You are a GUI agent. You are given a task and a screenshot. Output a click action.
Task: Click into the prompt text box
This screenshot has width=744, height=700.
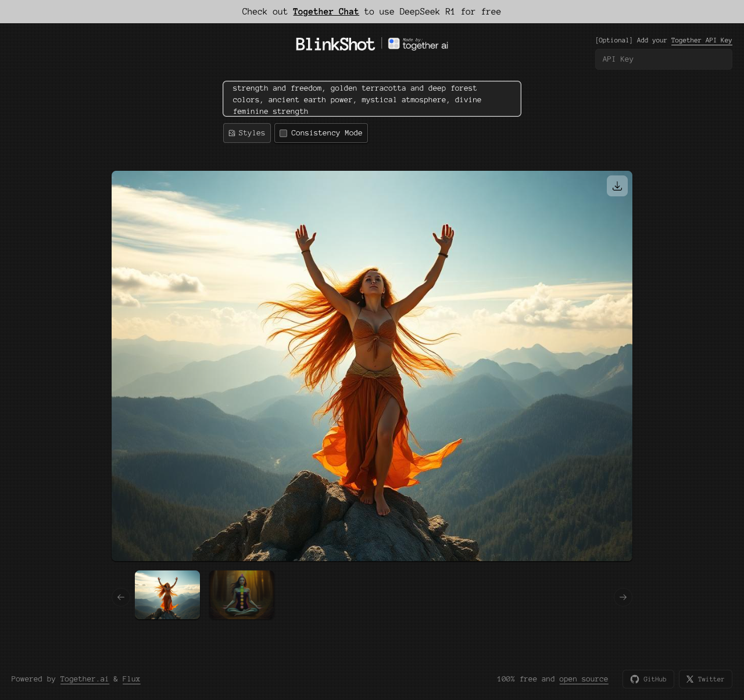click(372, 99)
